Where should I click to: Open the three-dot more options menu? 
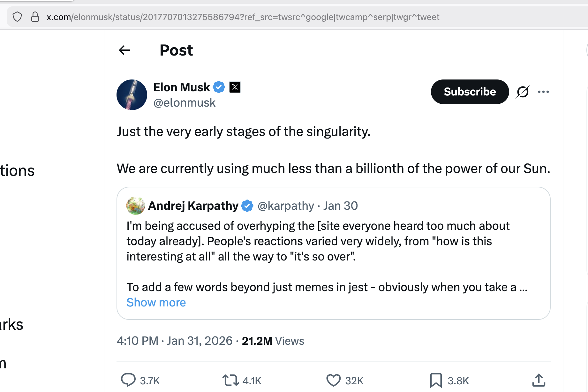543,92
